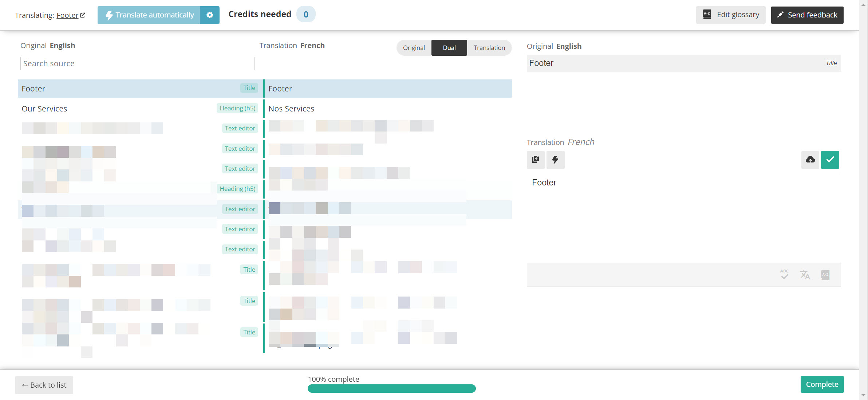The height and width of the screenshot is (400, 868).
Task: Open Footer external link icon
Action: (83, 15)
